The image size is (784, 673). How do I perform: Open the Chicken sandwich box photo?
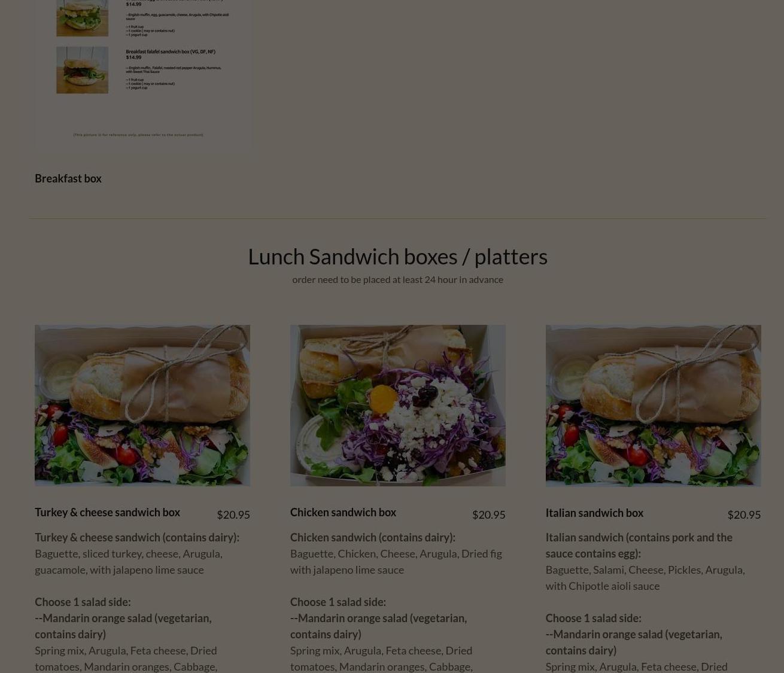coord(397,405)
